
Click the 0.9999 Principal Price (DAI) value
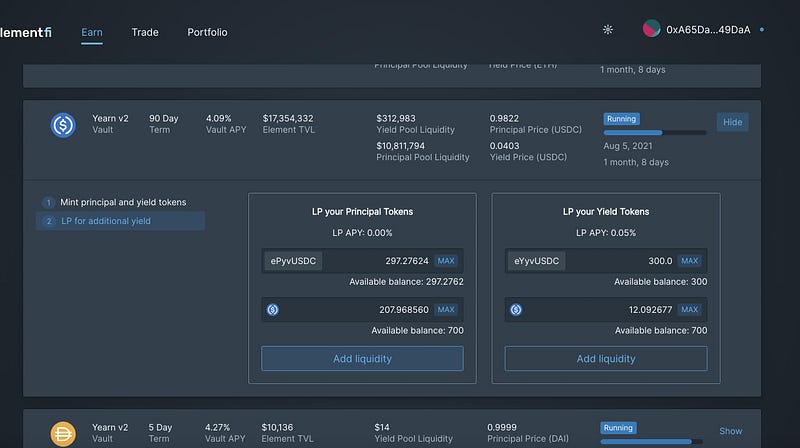502,427
